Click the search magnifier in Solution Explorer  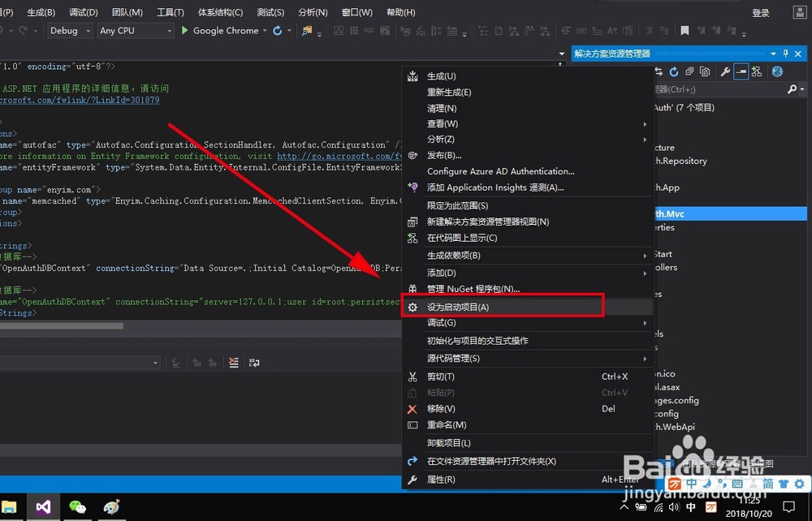[792, 89]
